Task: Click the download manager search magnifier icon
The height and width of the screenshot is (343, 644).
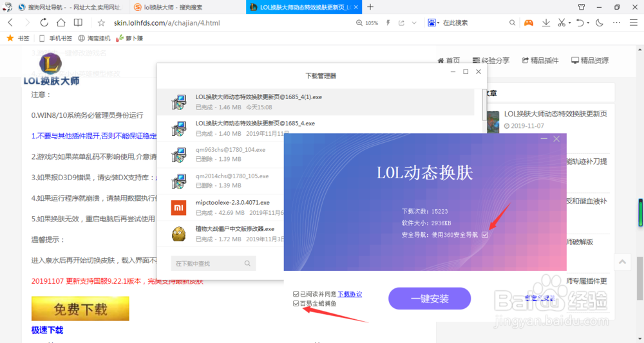Action: coord(247,263)
